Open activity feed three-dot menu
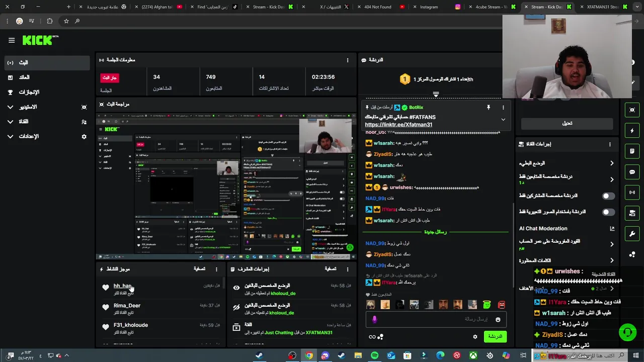The height and width of the screenshot is (362, 644). click(x=216, y=269)
